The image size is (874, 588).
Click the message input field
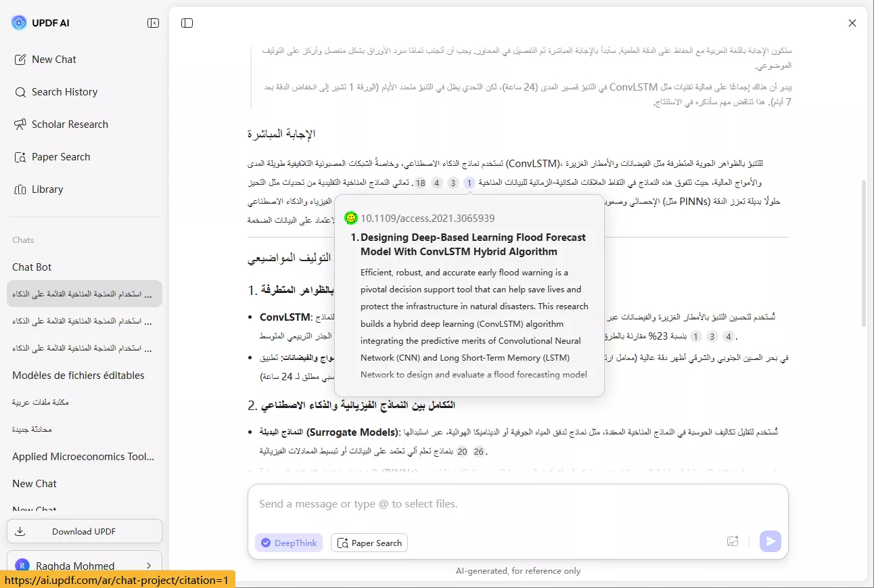point(474,503)
